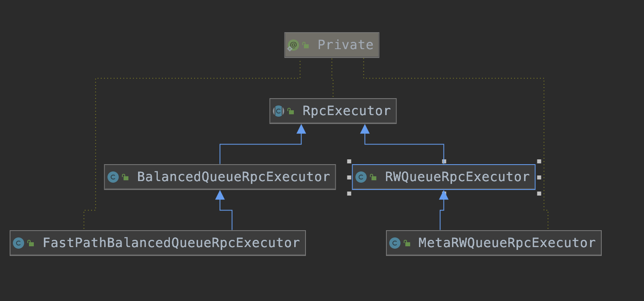Click the right-middle selection handle of RWQueueRpcExecutor

click(x=539, y=177)
